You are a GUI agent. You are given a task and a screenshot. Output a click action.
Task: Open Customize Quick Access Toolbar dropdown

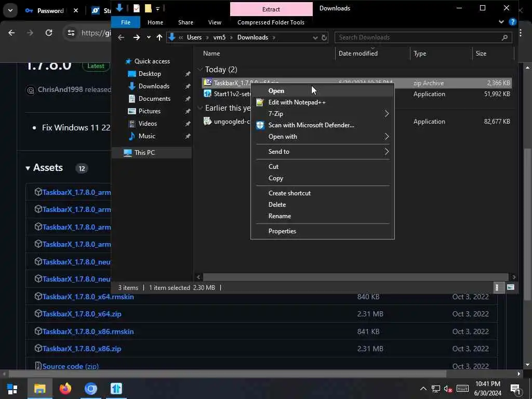[158, 8]
